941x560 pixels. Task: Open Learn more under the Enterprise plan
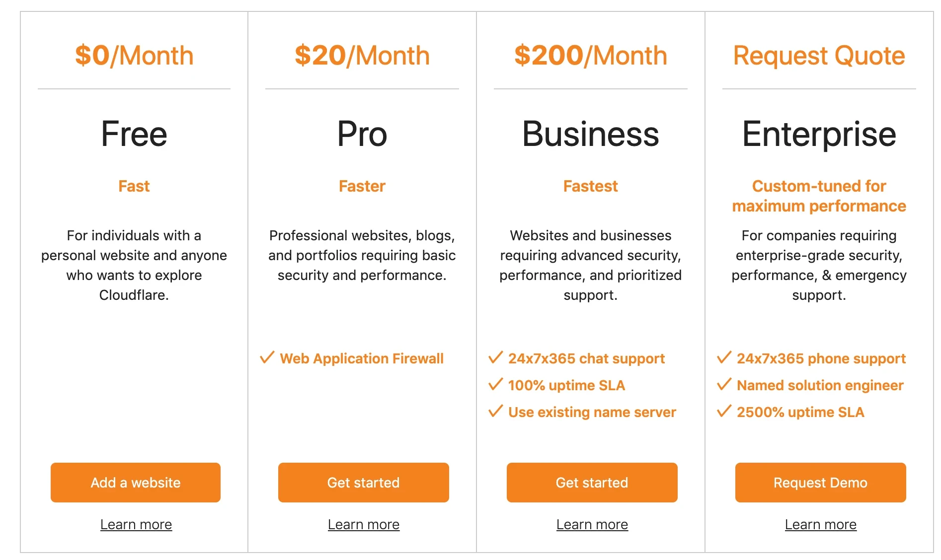coord(820,524)
